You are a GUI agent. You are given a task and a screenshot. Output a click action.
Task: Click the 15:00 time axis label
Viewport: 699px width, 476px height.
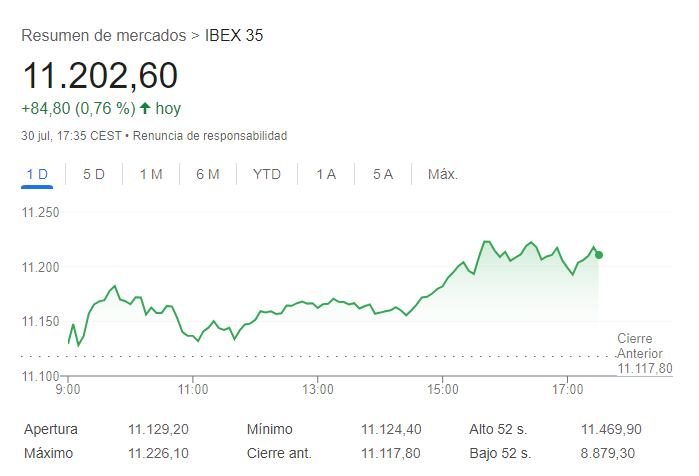click(442, 388)
